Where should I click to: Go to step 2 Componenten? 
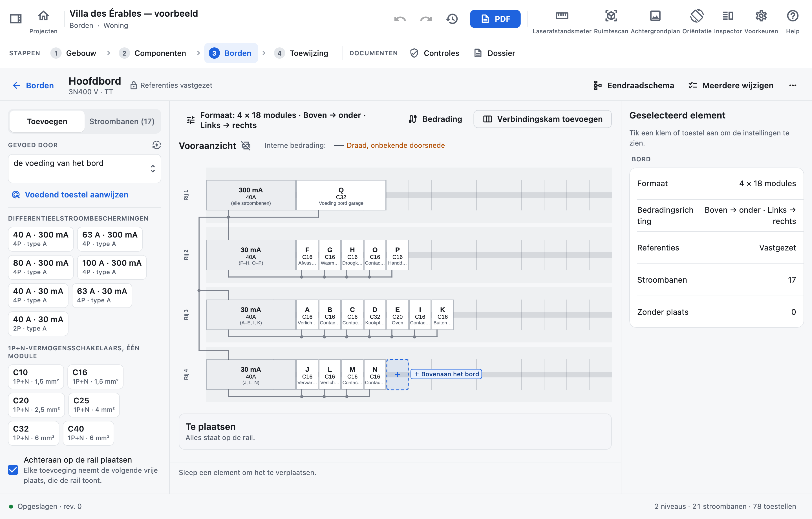153,53
